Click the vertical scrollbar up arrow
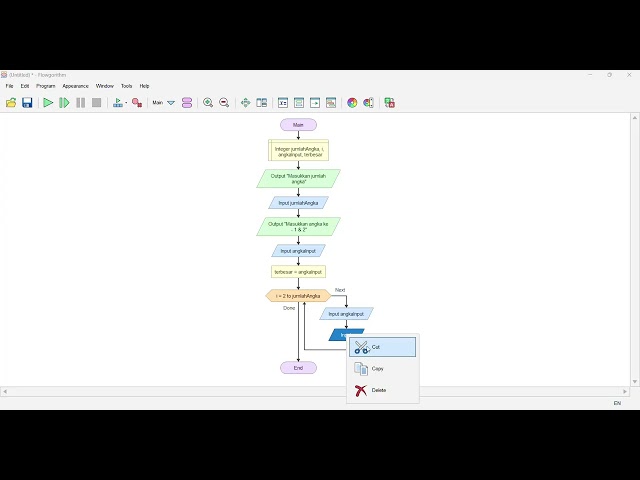This screenshot has width=640, height=480. 635,118
